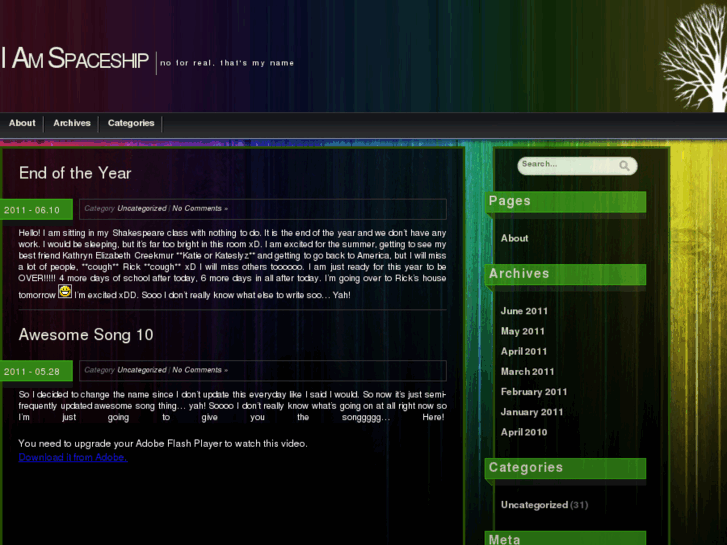This screenshot has height=545, width=727.
Task: Click Uncategorized category under End of the Year
Action: 142,208
